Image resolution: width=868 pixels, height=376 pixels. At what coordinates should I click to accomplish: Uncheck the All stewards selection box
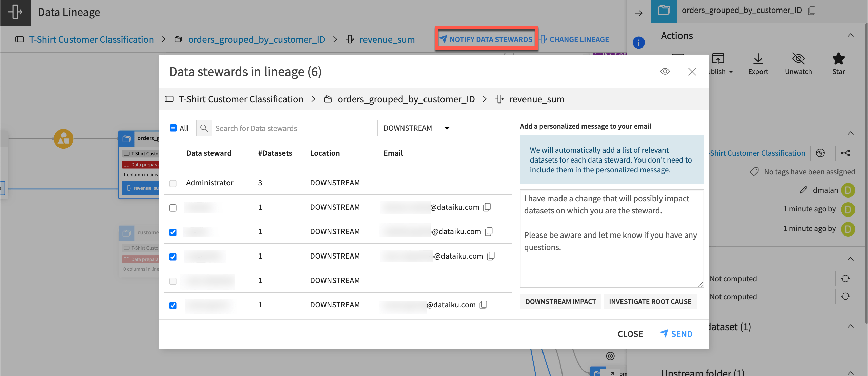click(x=173, y=128)
